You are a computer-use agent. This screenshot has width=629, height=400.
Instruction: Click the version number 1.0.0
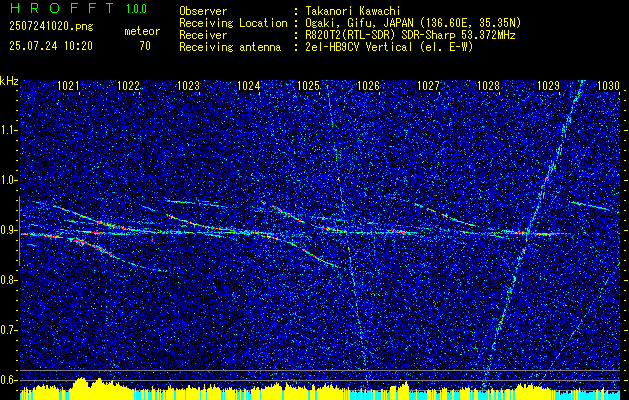pyautogui.click(x=136, y=9)
